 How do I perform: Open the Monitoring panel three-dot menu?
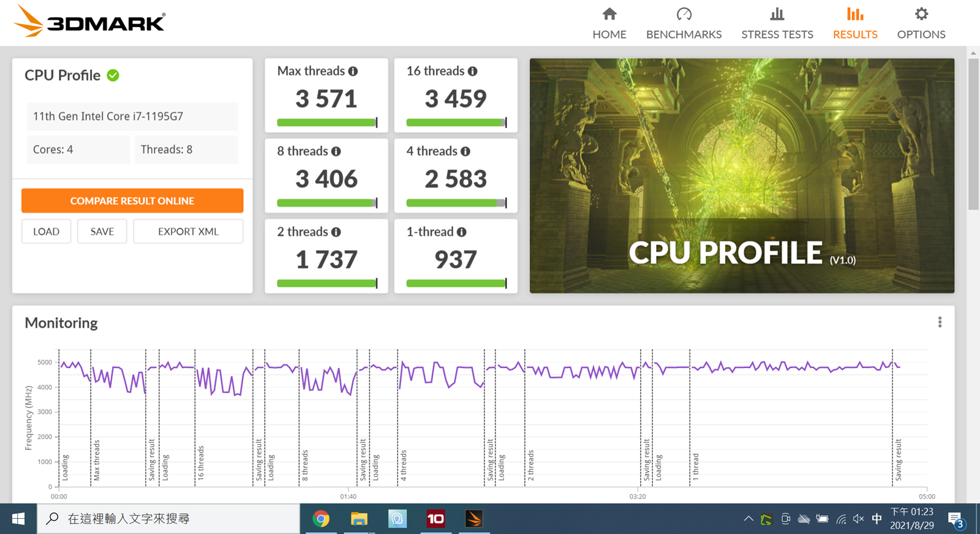940,322
